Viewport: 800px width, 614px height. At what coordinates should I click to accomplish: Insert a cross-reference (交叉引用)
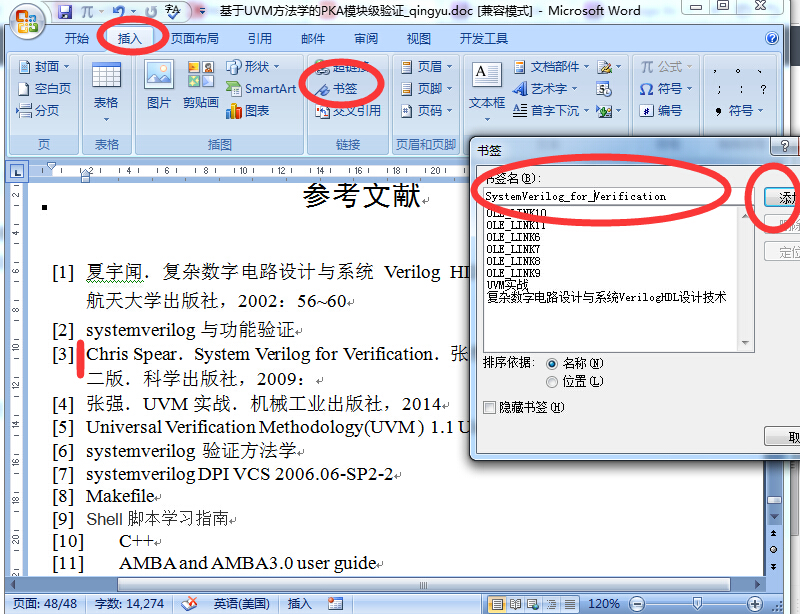[348, 110]
